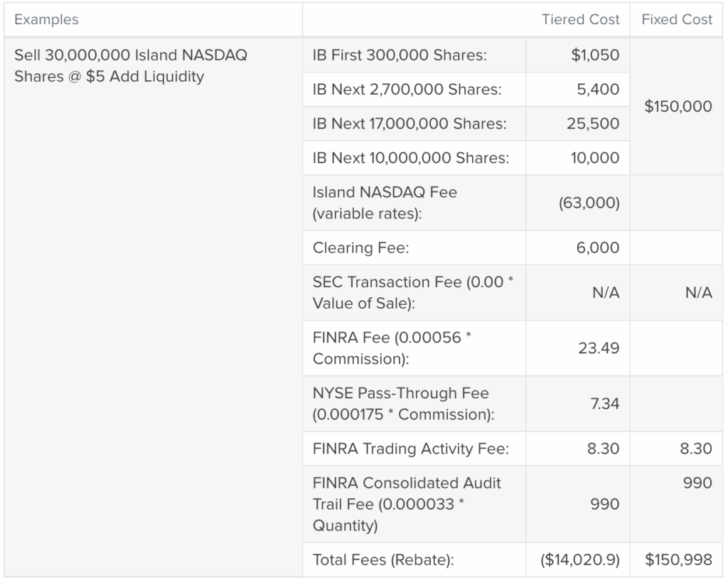Viewport: 728px width, 578px height.
Task: Click the Fixed Cost column header
Action: [x=676, y=20]
